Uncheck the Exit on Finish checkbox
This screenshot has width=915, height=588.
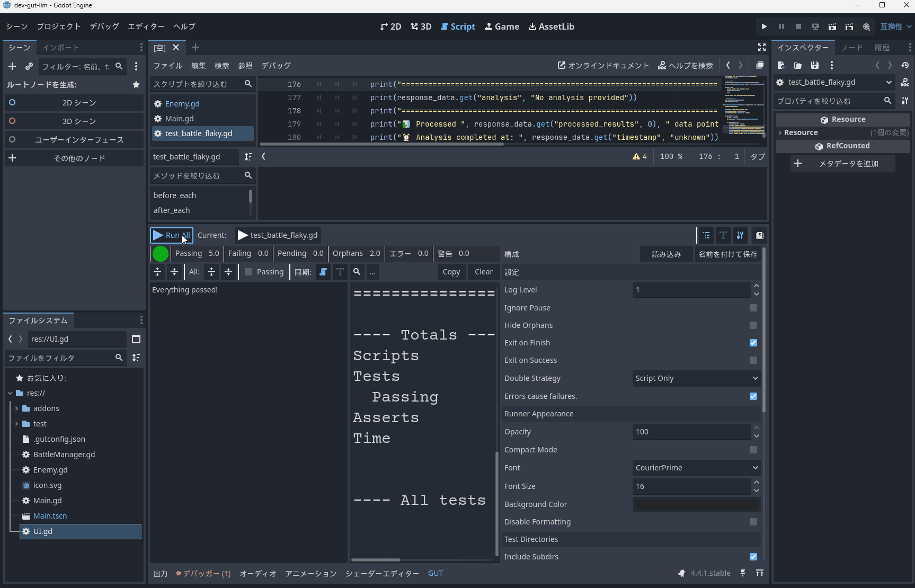click(753, 343)
